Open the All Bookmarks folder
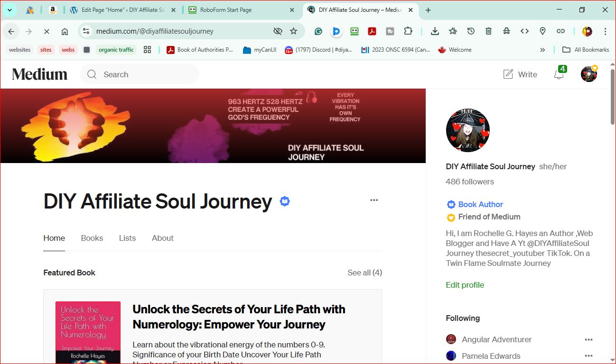 586,50
